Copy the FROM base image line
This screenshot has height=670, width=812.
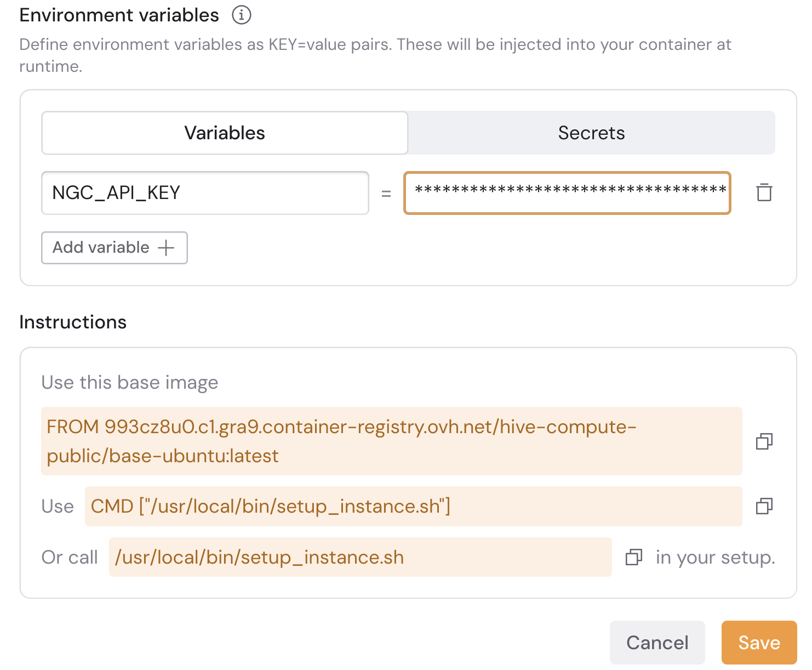pos(764,441)
